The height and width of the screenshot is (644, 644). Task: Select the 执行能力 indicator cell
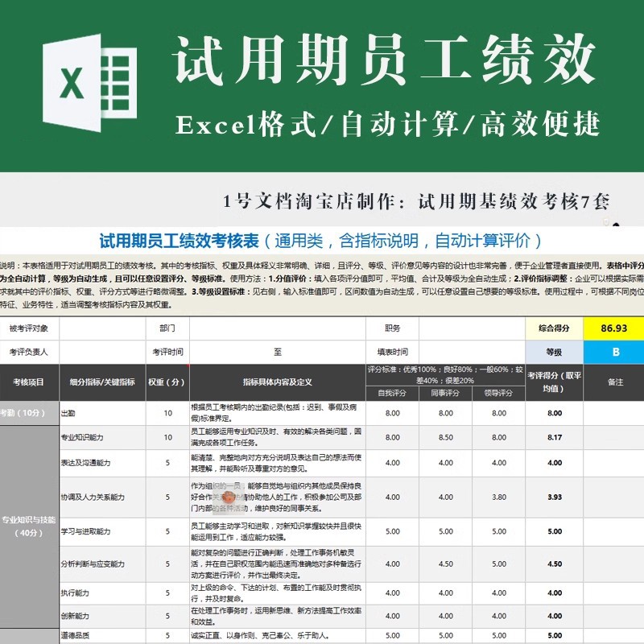click(x=103, y=592)
